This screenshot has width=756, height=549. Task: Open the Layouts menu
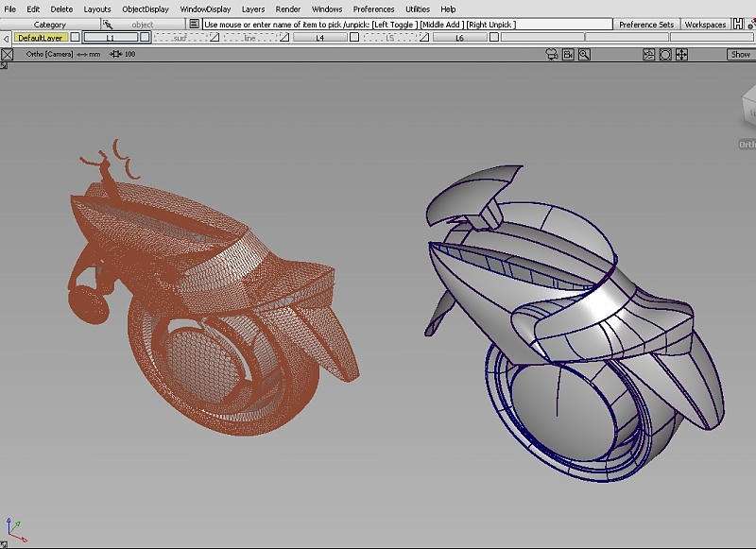[x=97, y=9]
